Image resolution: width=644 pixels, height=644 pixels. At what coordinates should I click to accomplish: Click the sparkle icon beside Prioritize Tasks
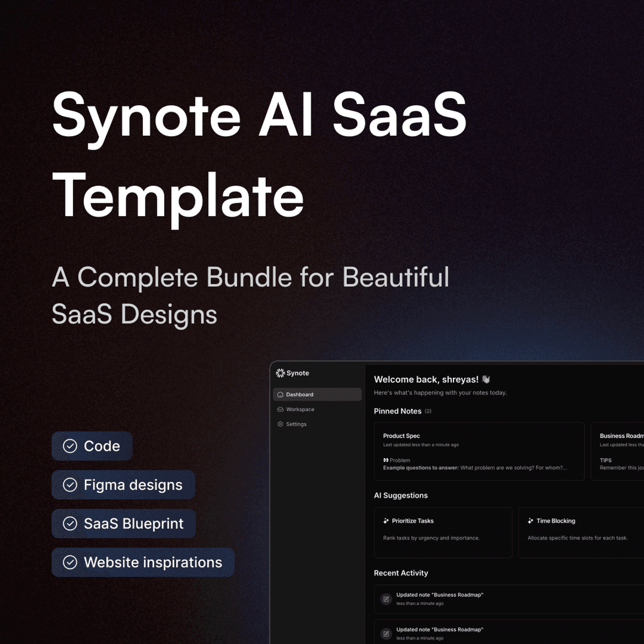point(386,521)
